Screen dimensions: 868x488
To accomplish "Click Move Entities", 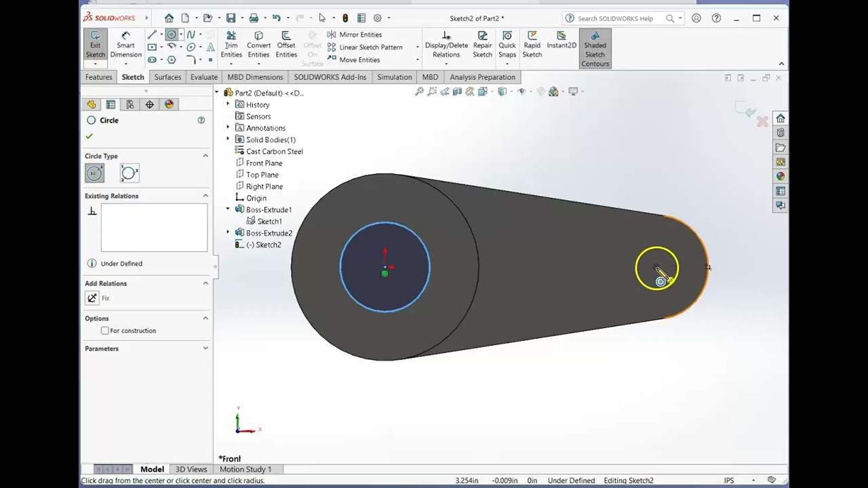I will coord(353,60).
